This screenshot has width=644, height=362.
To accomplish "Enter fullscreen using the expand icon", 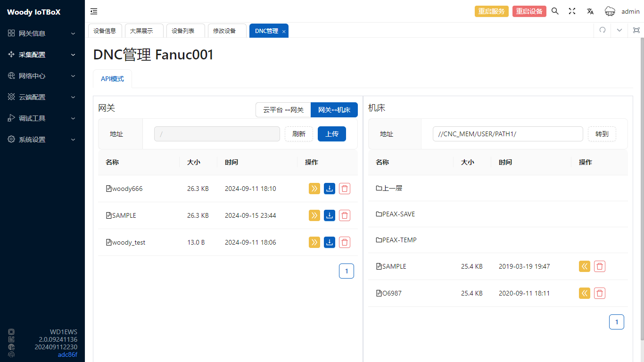I will [572, 11].
